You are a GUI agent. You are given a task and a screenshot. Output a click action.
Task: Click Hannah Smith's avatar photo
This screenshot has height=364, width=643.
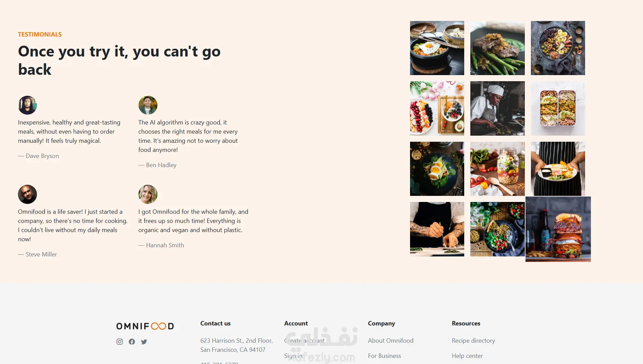(x=148, y=194)
